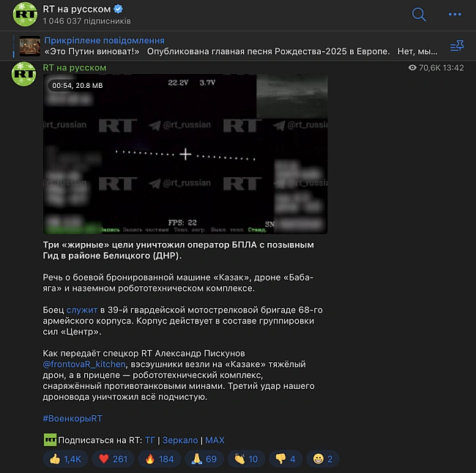Click the RT avatar beside the post
Viewport: 476px width, 473px height.
point(23,74)
